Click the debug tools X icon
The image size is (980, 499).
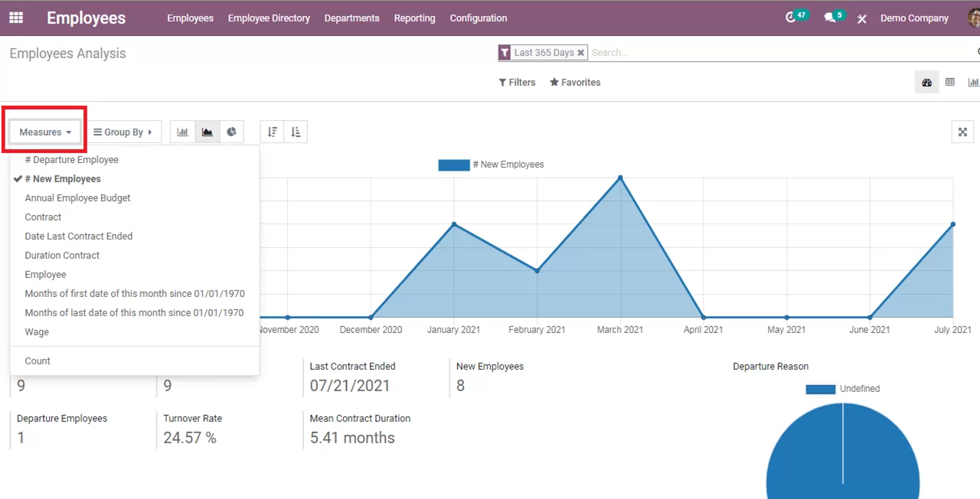(x=862, y=18)
